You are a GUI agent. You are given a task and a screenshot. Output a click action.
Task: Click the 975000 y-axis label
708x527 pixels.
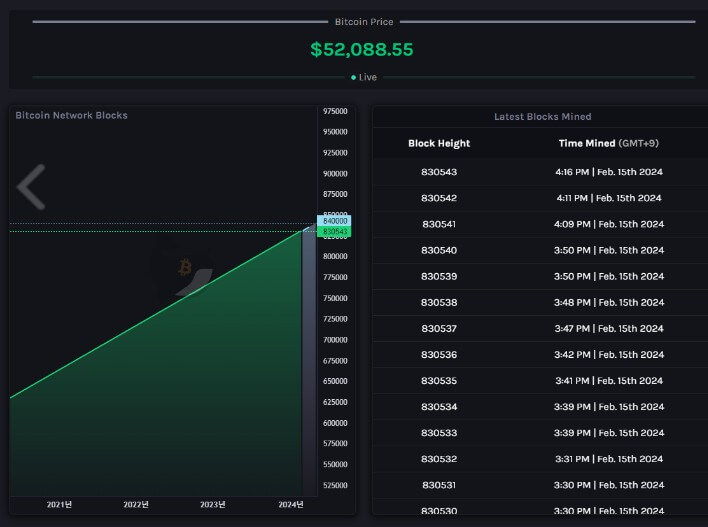coord(335,111)
